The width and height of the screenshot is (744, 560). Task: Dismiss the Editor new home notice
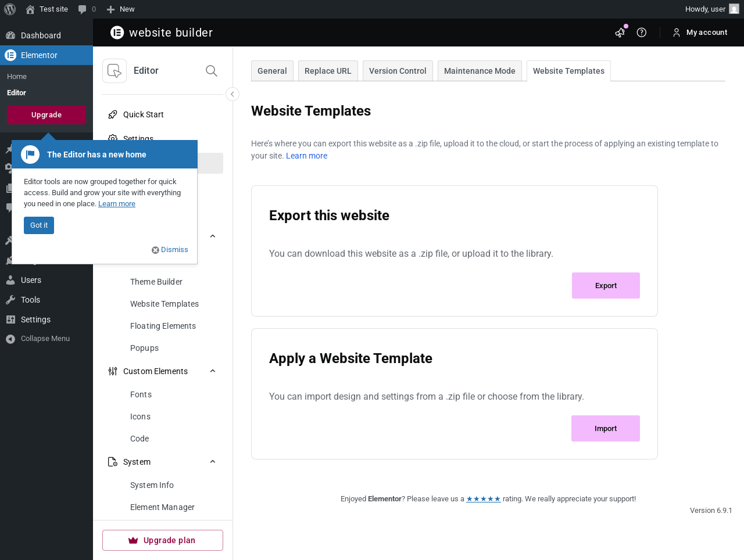point(170,250)
